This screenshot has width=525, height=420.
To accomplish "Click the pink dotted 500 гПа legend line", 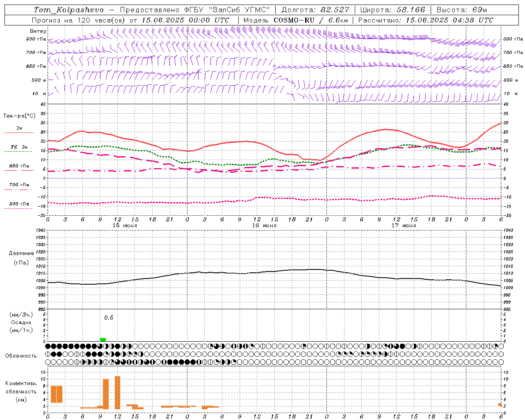I will (x=18, y=208).
